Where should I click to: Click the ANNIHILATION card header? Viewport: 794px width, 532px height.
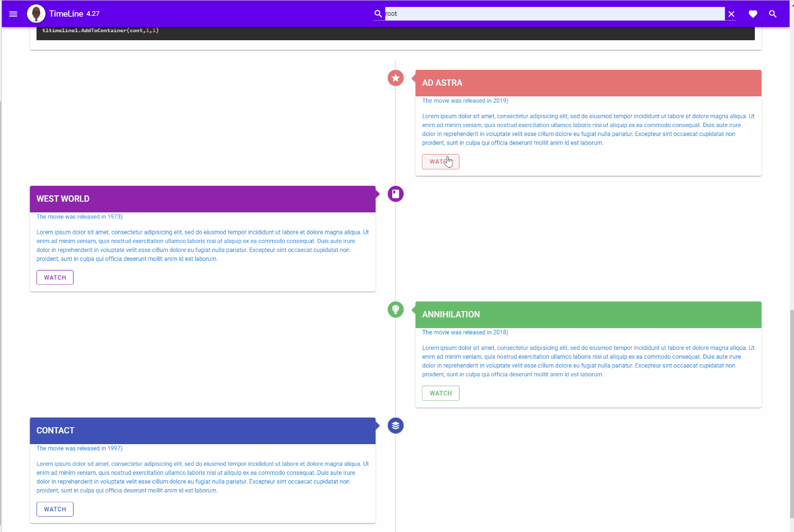588,314
